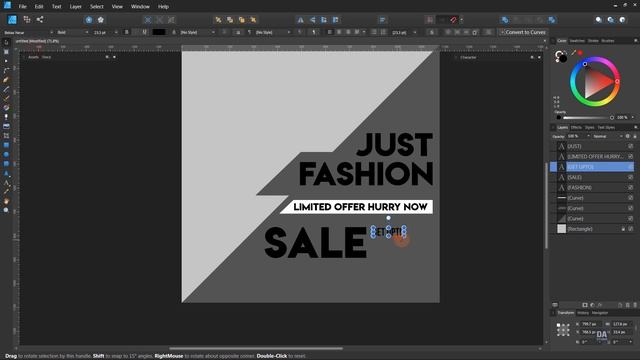This screenshot has width=640, height=360.
Task: Toggle Underline text formatting
Action: [x=144, y=32]
